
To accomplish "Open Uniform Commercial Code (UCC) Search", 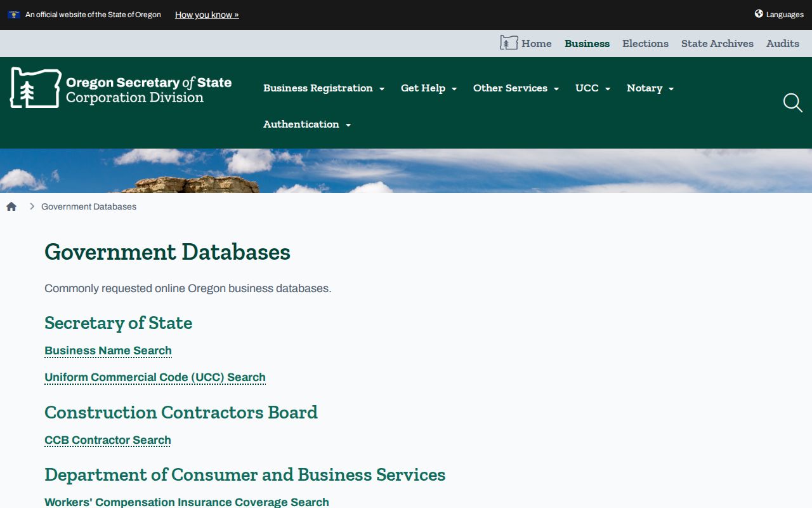I will point(155,377).
